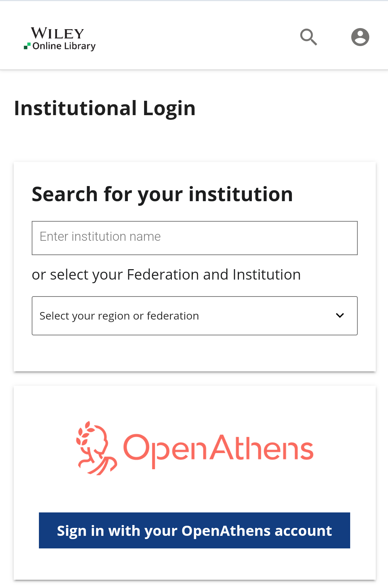The width and height of the screenshot is (388, 588).
Task: Click the green square Wiley logo mark
Action: [27, 46]
